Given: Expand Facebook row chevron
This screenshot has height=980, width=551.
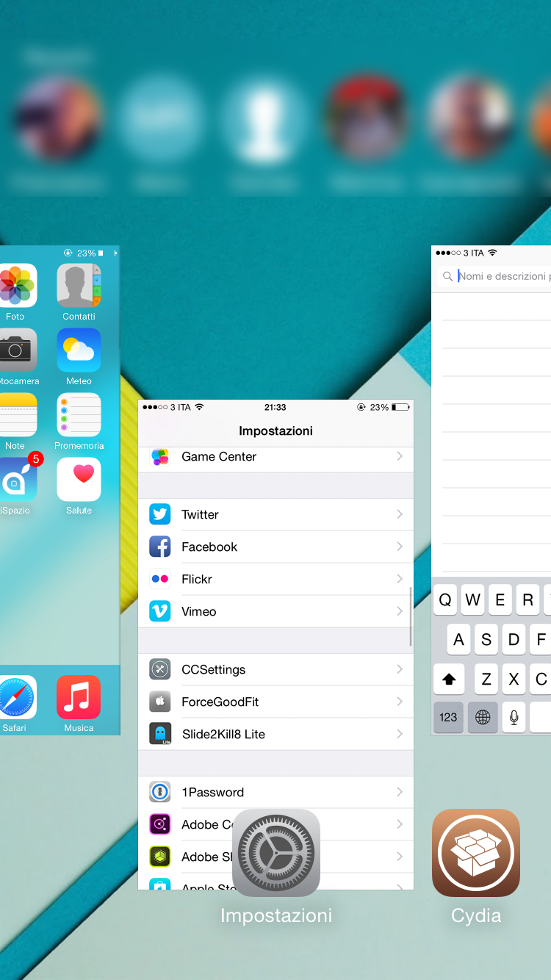Looking at the screenshot, I should pos(400,547).
